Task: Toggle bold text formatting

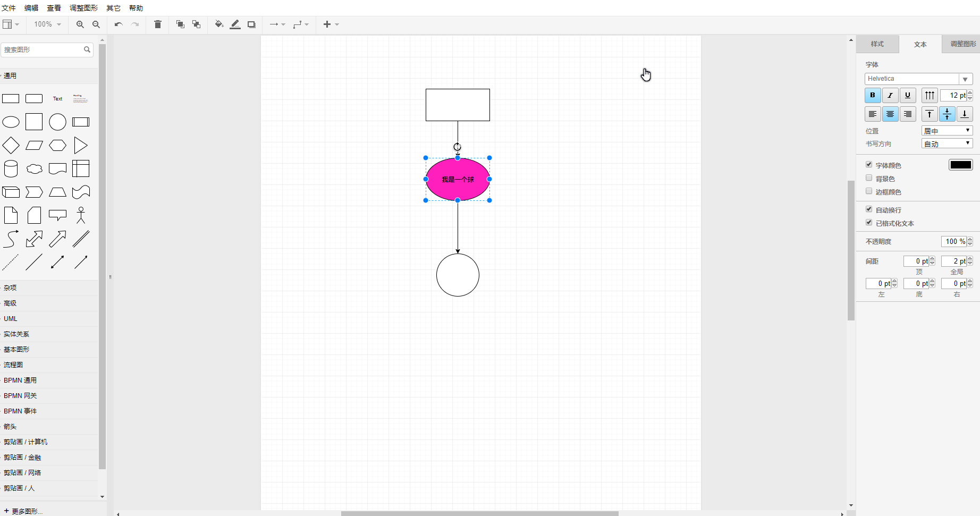Action: click(873, 96)
